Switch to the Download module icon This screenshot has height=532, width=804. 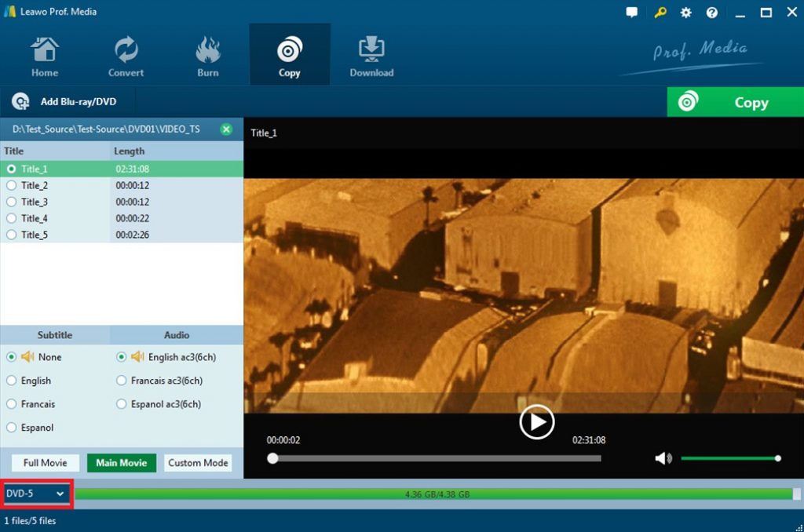pos(371,49)
